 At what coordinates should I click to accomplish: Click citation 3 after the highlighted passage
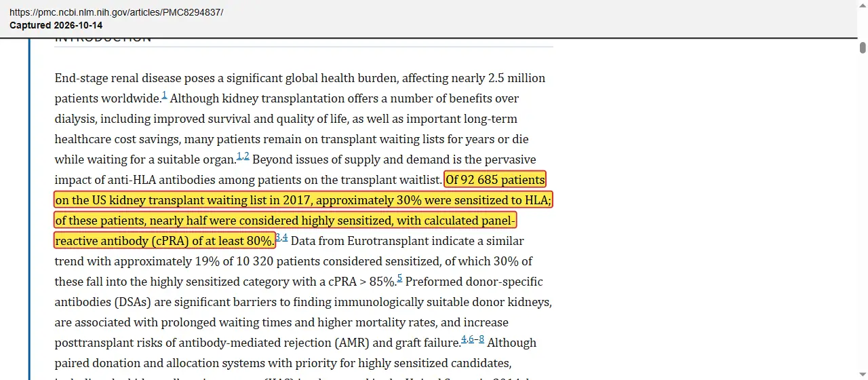(278, 237)
